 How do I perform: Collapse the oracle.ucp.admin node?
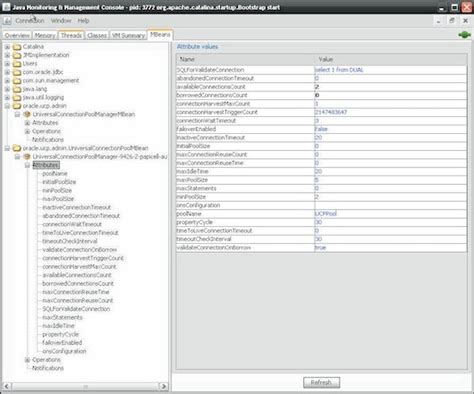pos(7,106)
